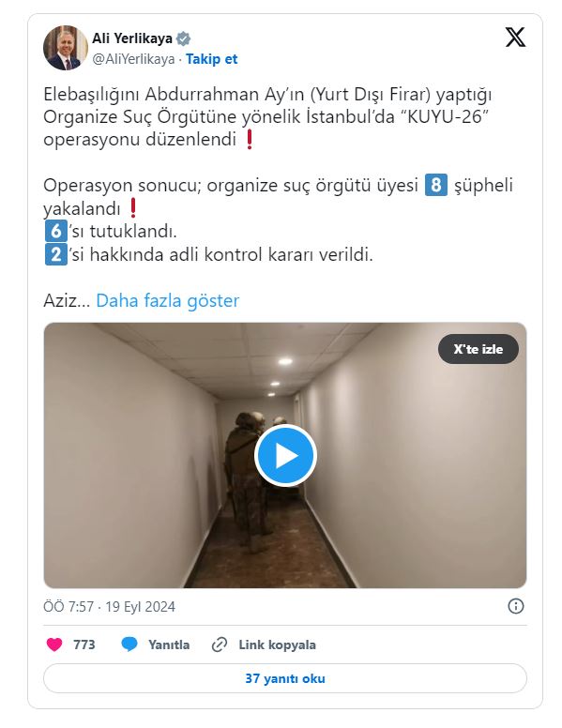
Task: Open the tweet timestamp 19 Eyl 2024
Action: (x=141, y=607)
